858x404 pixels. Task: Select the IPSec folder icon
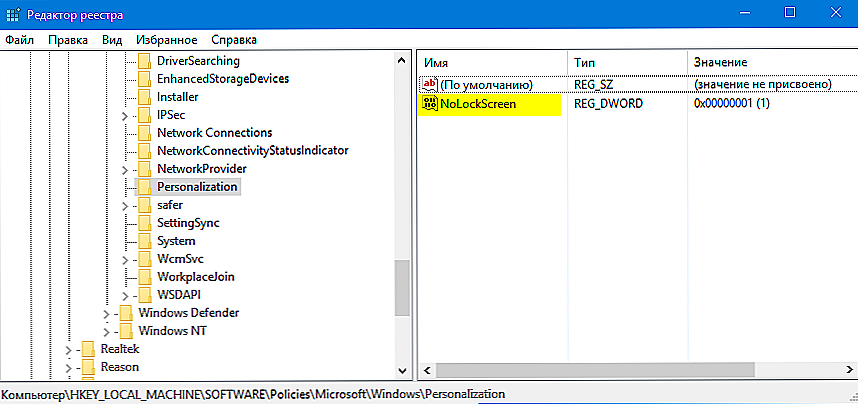[x=144, y=115]
